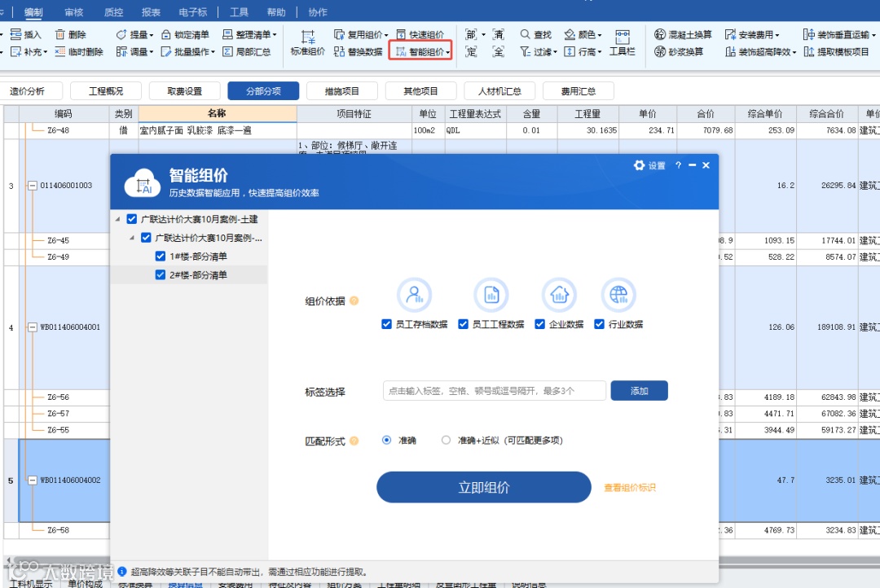This screenshot has width=880, height=588.
Task: Click the 删除 delete tool
Action: [x=71, y=35]
